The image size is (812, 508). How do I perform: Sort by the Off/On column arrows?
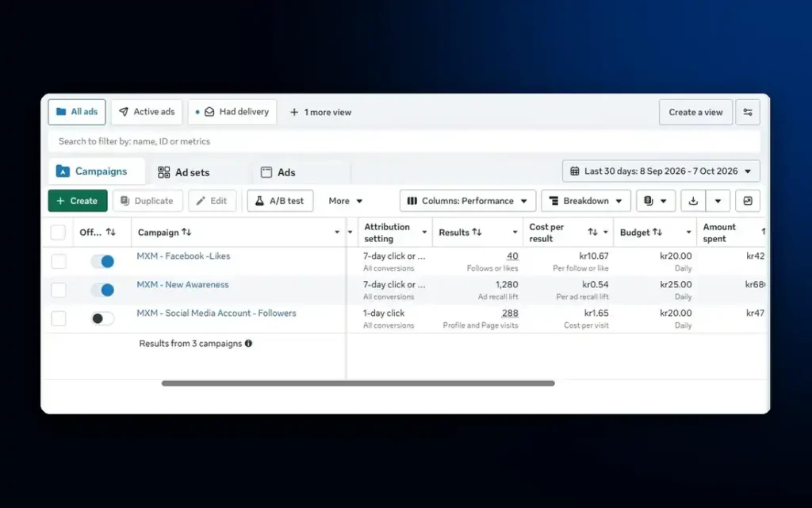coord(111,233)
